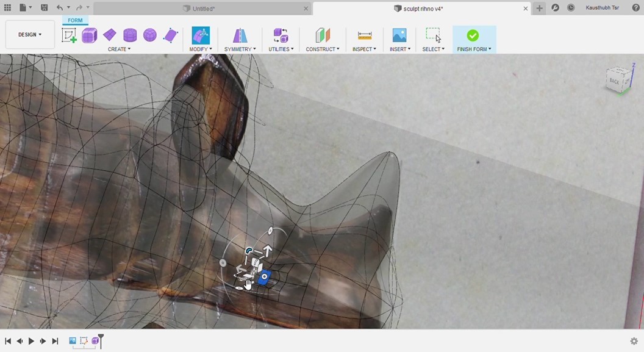644x352 pixels.
Task: Open a new design tab
Action: click(x=539, y=8)
